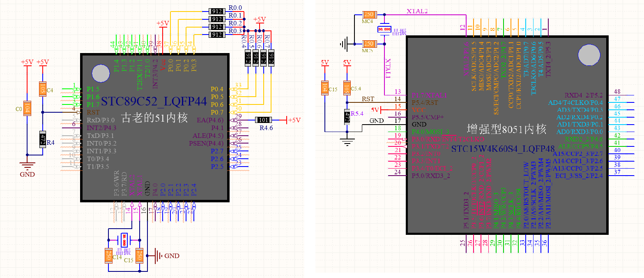The width and height of the screenshot is (644, 278).
Task: Click the 5V label at the VCC pin
Action: (375, 110)
